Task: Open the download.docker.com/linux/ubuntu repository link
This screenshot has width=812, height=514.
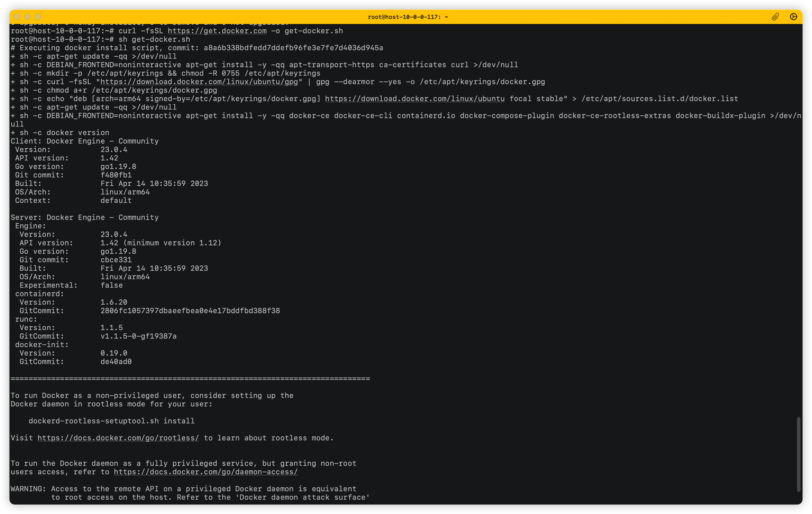Action: (x=414, y=99)
